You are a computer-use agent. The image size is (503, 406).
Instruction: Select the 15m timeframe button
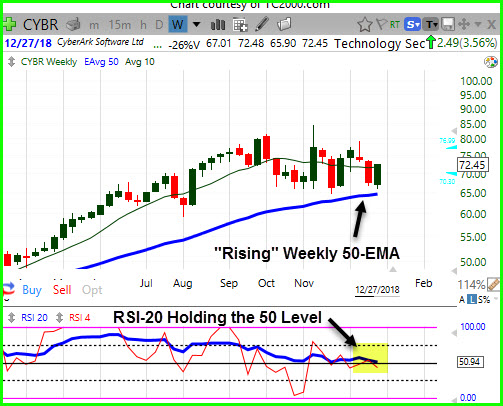click(x=120, y=25)
